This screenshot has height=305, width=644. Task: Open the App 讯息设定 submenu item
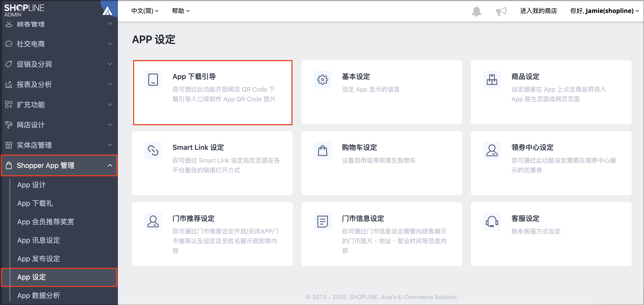click(38, 241)
